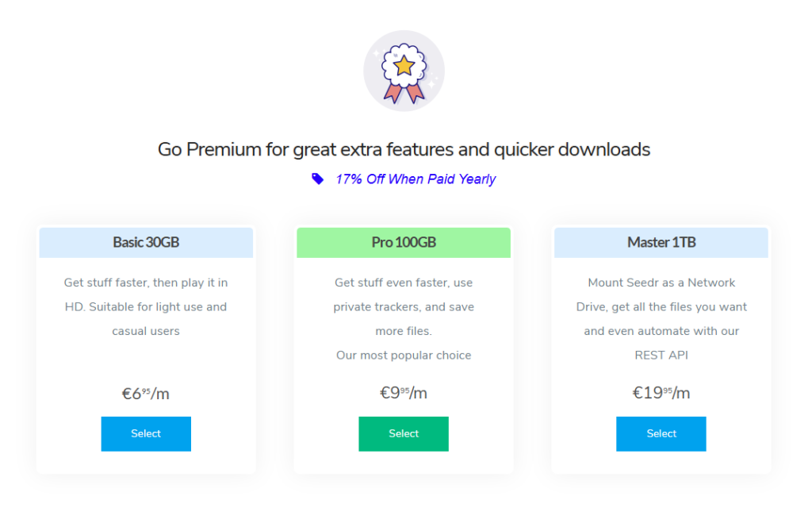Click the blue price tag icon
812x527 pixels.
(x=318, y=179)
